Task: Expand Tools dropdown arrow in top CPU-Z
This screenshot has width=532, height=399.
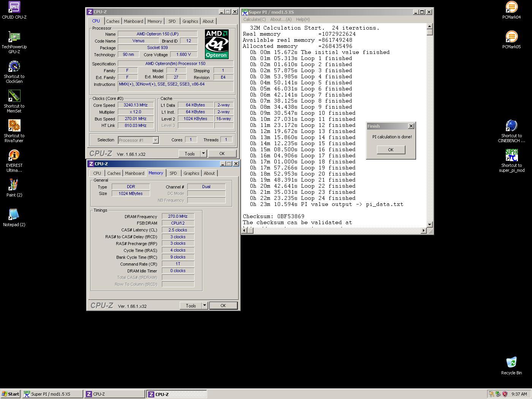Action: (x=203, y=154)
